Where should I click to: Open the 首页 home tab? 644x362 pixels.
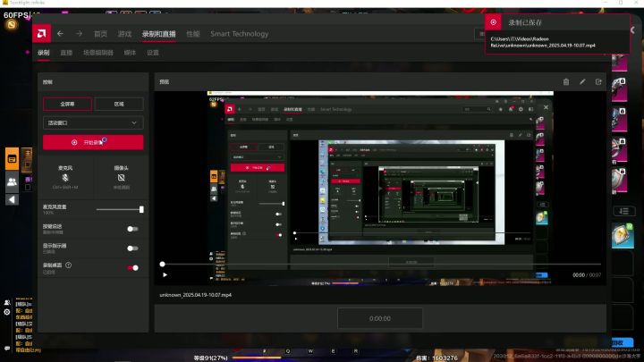click(x=100, y=34)
